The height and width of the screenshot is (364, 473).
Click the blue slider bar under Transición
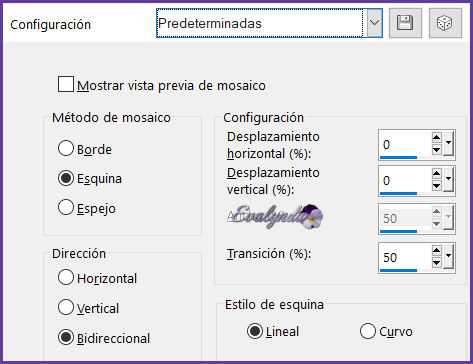coord(398,270)
